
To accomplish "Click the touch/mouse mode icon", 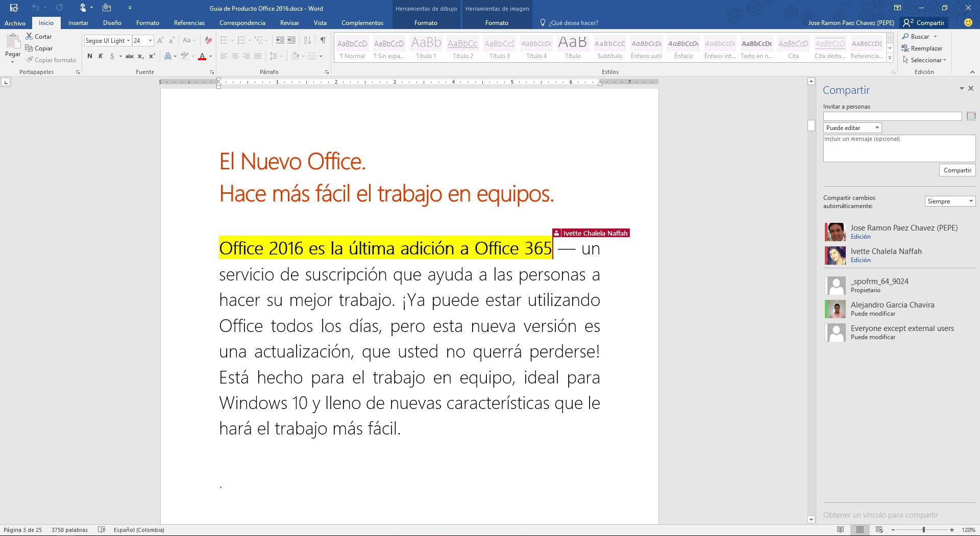I will 83,8.
